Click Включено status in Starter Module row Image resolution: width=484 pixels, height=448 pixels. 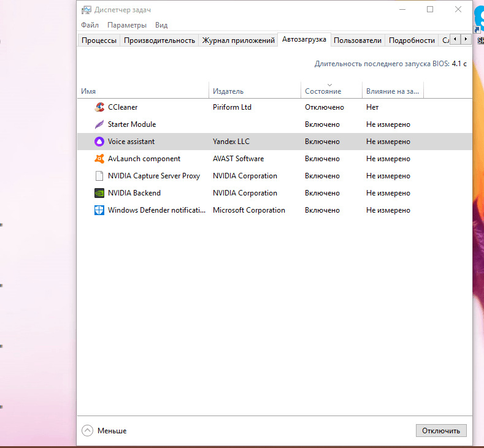[x=322, y=124]
